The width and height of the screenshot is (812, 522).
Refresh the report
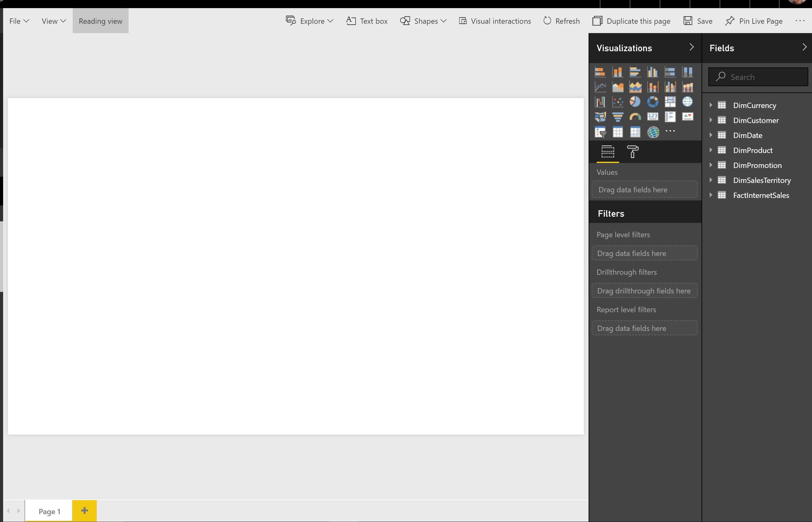click(x=562, y=21)
